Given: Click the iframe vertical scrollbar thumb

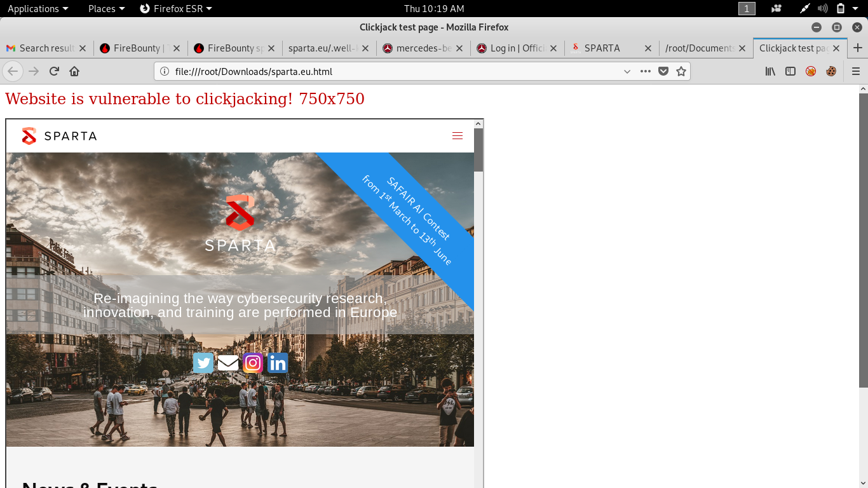Looking at the screenshot, I should [478, 150].
